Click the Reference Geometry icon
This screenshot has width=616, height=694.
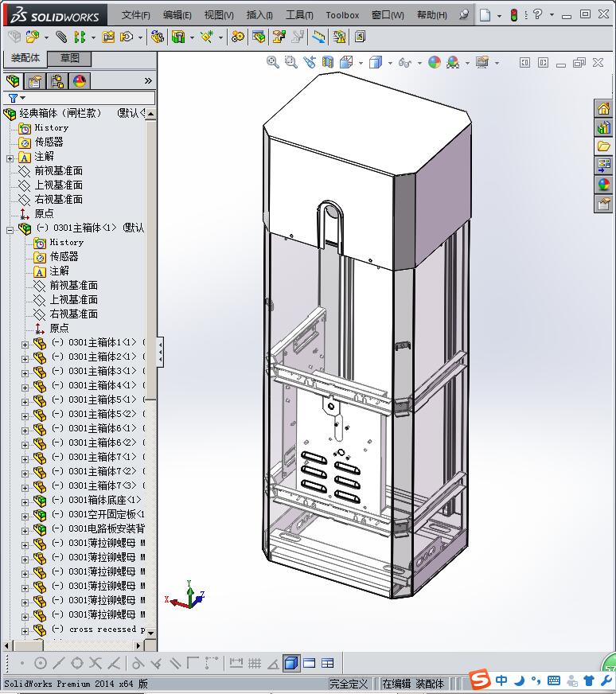(x=207, y=37)
